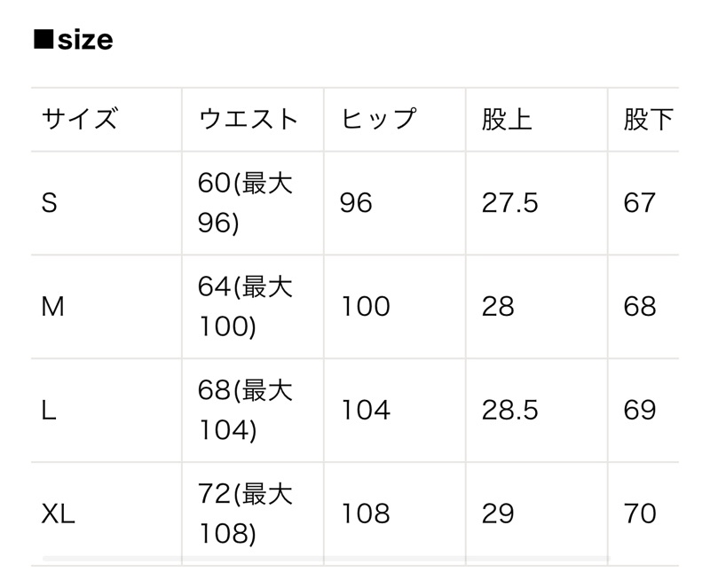The width and height of the screenshot is (710, 588).
Task: Select the 股上 column header
Action: point(507,119)
